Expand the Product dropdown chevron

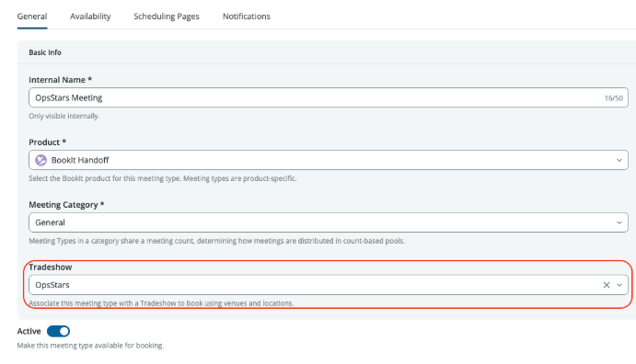pos(619,160)
